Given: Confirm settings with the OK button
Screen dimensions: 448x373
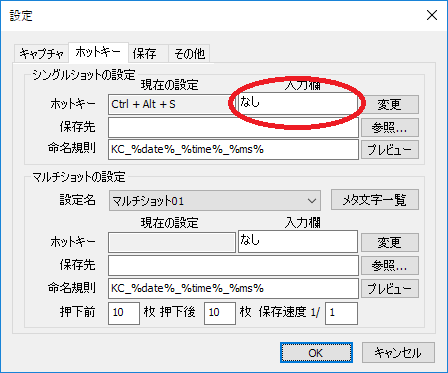Looking at the screenshot, I should click(316, 353).
